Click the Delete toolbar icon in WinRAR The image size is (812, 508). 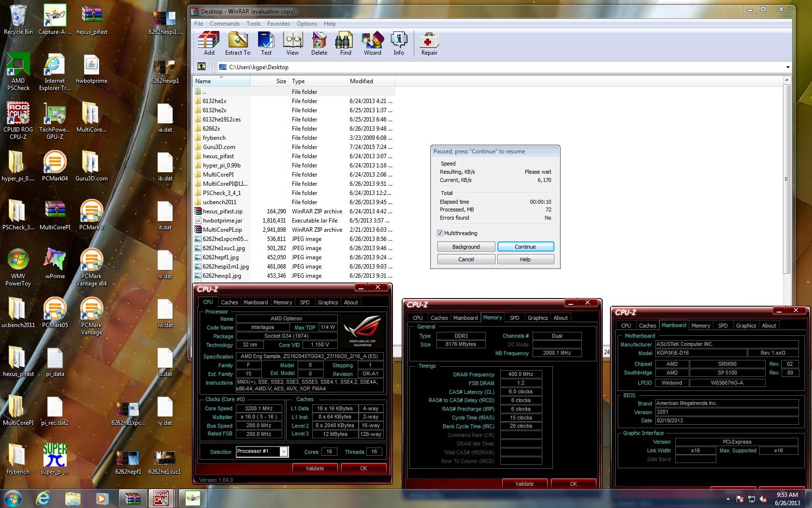[319, 44]
